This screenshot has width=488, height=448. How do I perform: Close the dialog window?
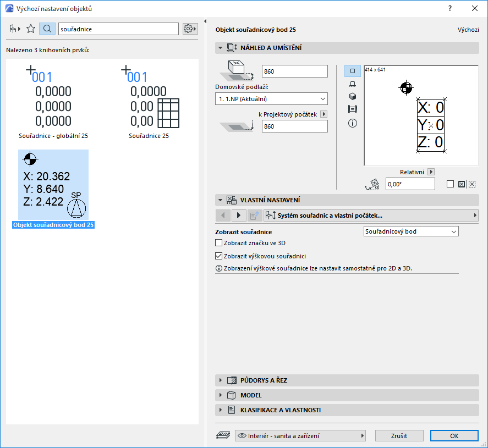(475, 8)
